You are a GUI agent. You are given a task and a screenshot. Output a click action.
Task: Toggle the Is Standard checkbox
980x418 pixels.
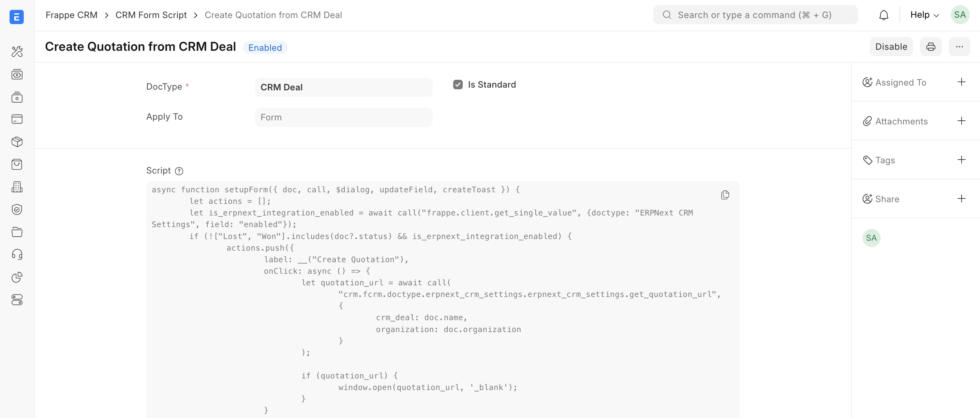pos(458,85)
